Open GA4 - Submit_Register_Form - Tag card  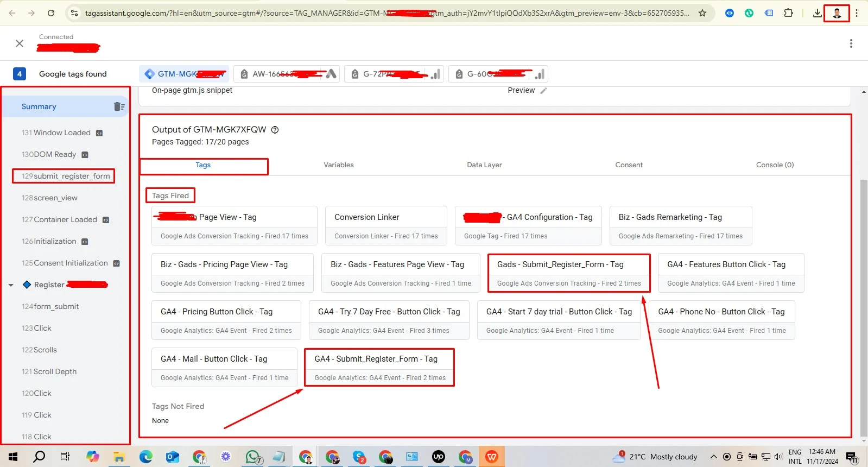(x=379, y=368)
